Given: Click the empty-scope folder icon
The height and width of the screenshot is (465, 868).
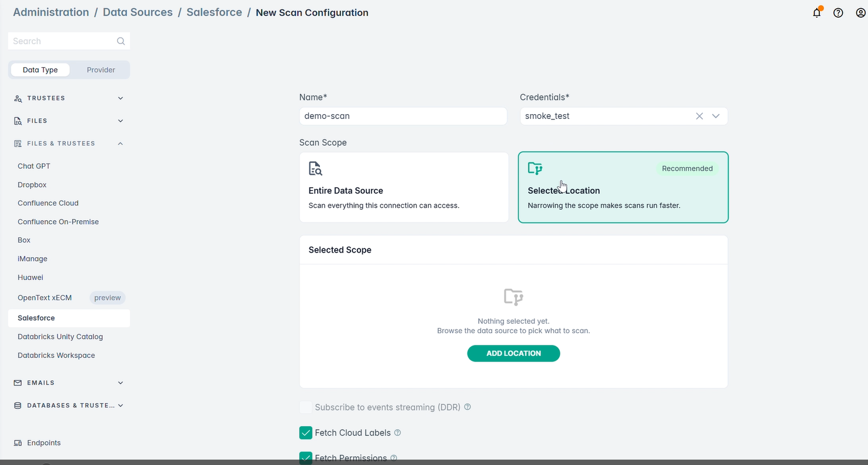Looking at the screenshot, I should point(513,297).
